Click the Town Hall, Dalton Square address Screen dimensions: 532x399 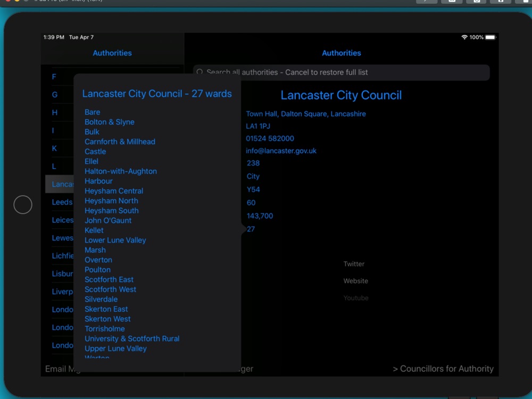tap(306, 114)
